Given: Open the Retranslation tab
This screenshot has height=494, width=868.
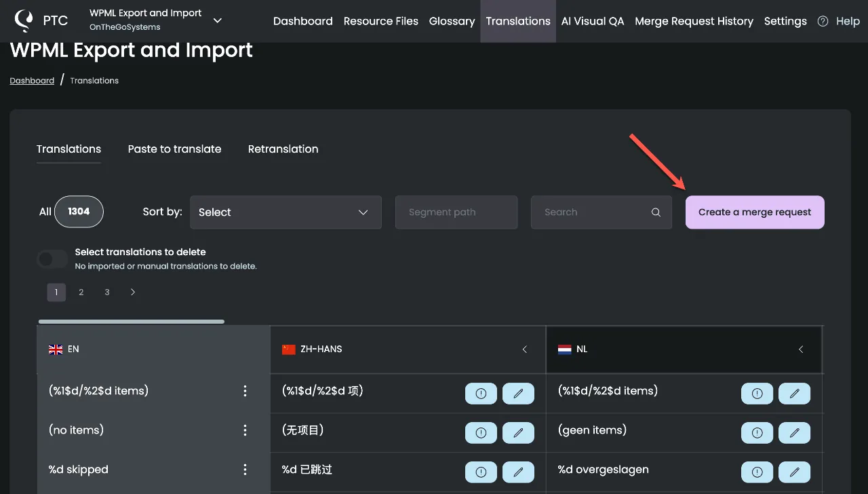Looking at the screenshot, I should (283, 149).
